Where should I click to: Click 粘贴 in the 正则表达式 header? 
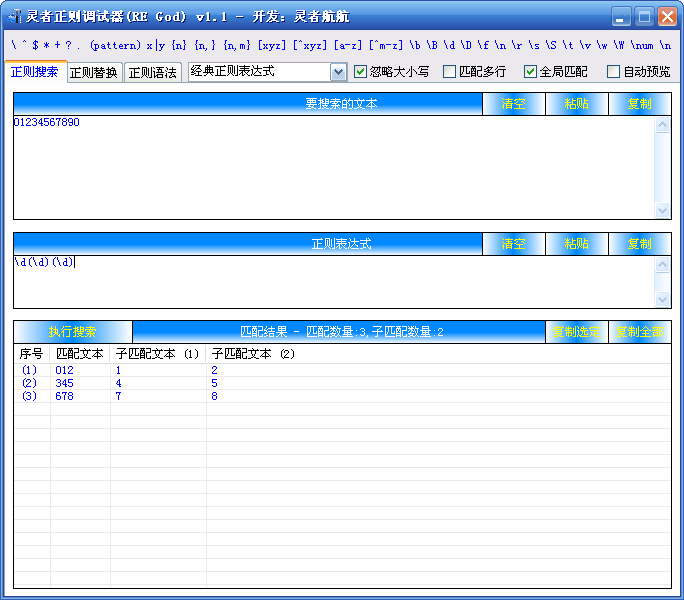click(576, 244)
